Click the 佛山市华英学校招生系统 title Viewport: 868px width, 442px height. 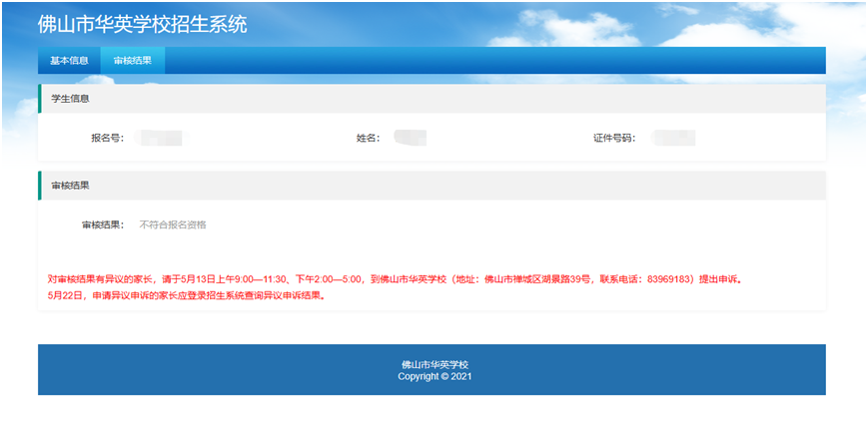tap(142, 24)
